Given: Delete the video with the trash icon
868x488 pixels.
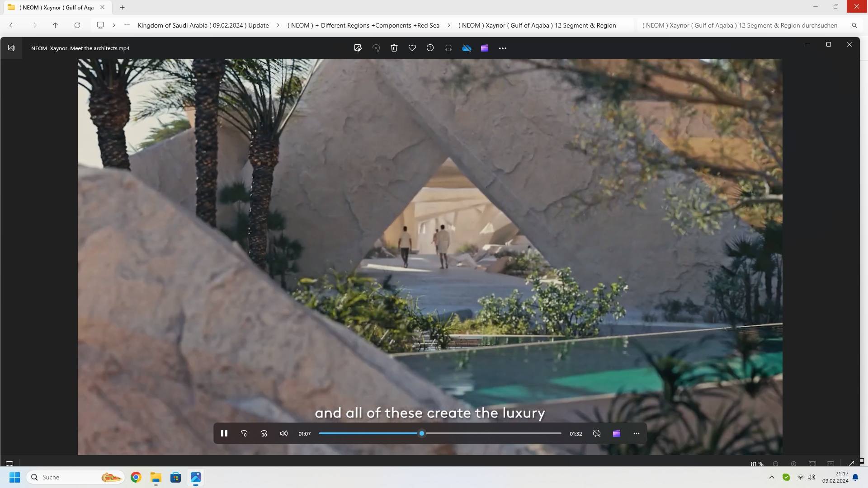Looking at the screenshot, I should (x=394, y=48).
